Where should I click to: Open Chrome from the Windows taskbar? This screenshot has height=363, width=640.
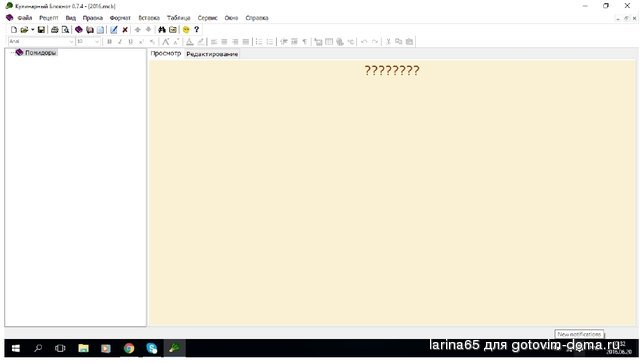click(129, 348)
